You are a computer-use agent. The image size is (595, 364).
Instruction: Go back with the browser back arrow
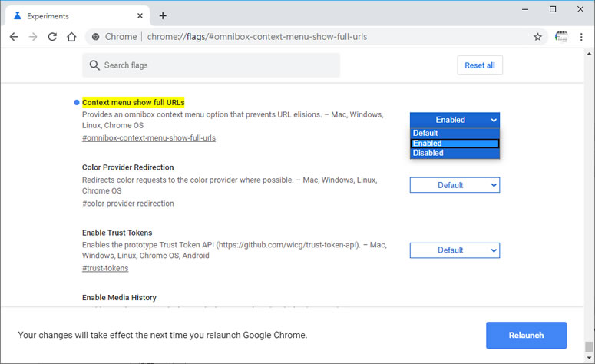(14, 37)
